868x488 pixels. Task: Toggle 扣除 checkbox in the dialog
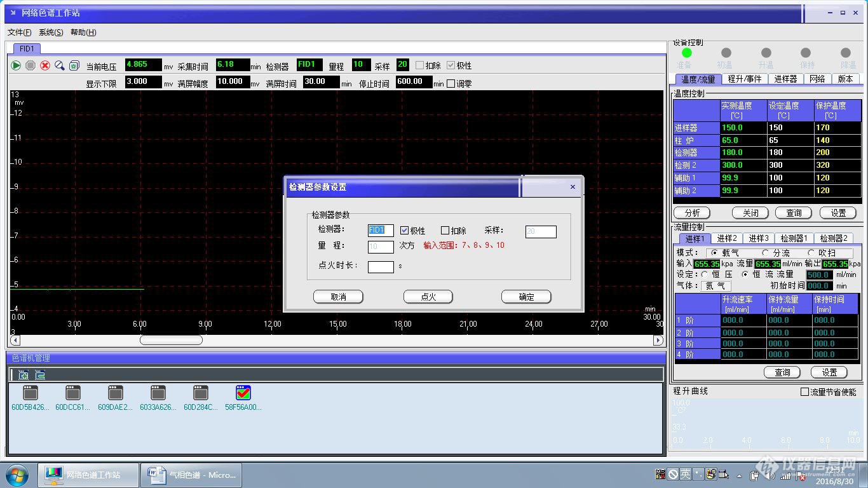(445, 231)
